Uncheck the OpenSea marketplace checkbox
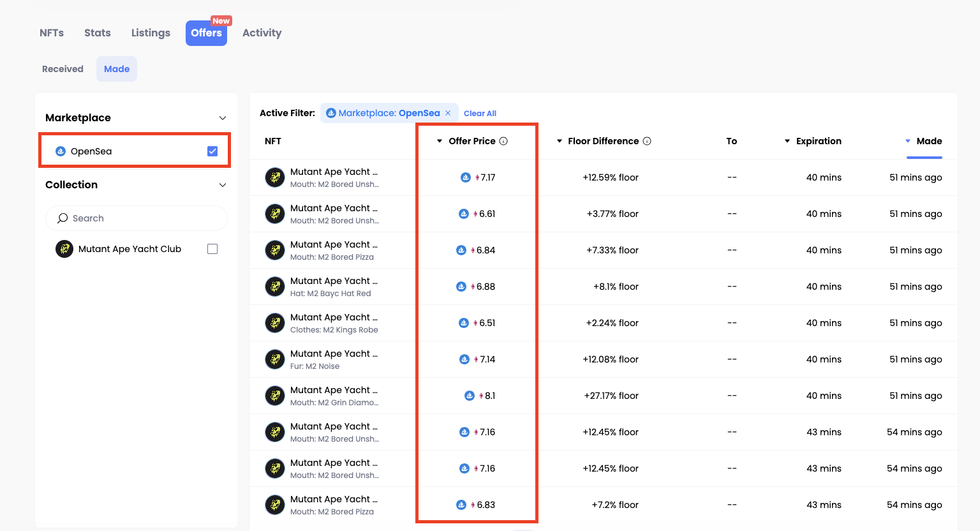The image size is (980, 531). [212, 151]
